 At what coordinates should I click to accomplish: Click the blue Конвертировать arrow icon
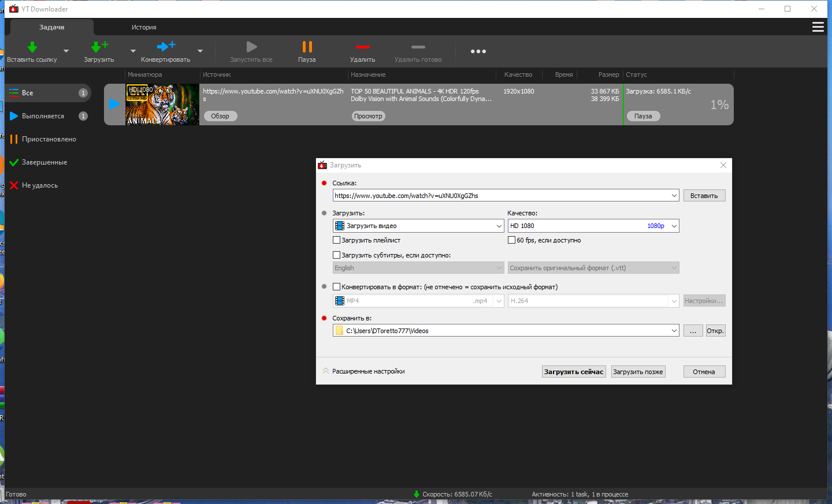point(166,46)
